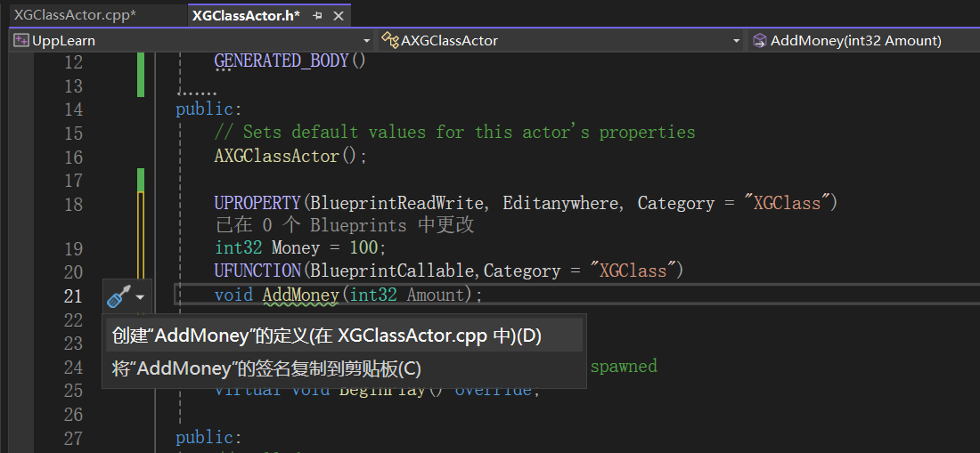980x453 pixels.
Task: Click the AXGClassActor constructor on line 16
Action: coord(277,156)
